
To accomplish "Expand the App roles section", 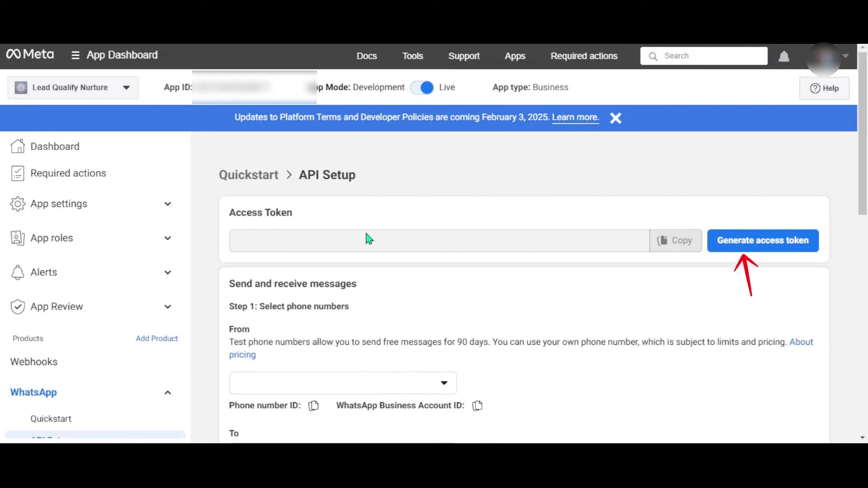I will [x=168, y=238].
